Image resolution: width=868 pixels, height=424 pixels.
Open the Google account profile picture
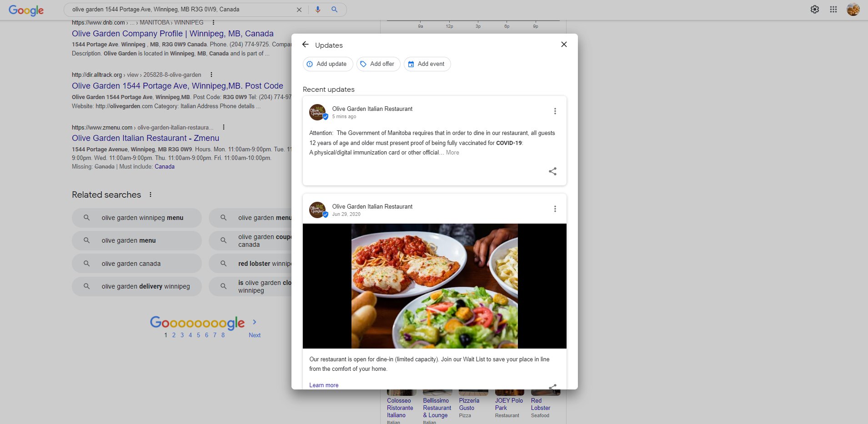click(853, 10)
